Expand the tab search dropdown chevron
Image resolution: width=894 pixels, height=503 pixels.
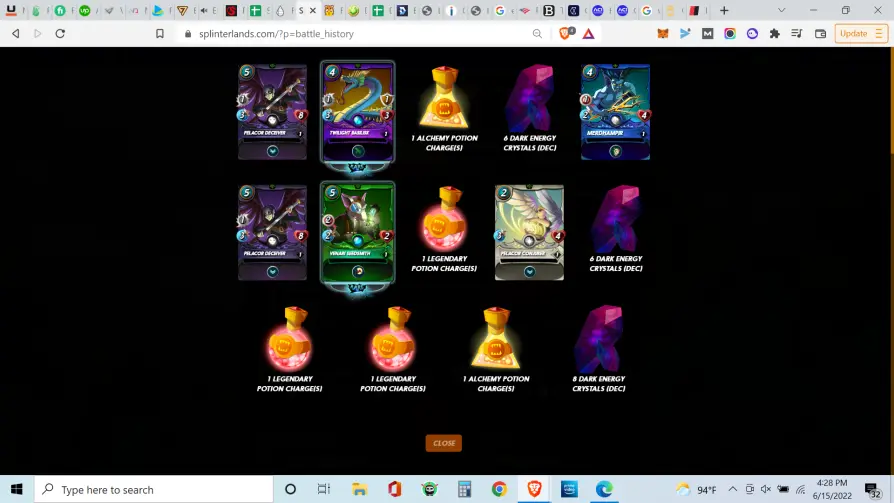(x=782, y=10)
